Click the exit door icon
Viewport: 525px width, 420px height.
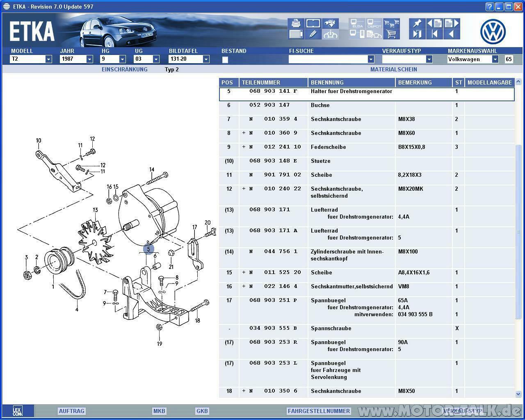[417, 34]
